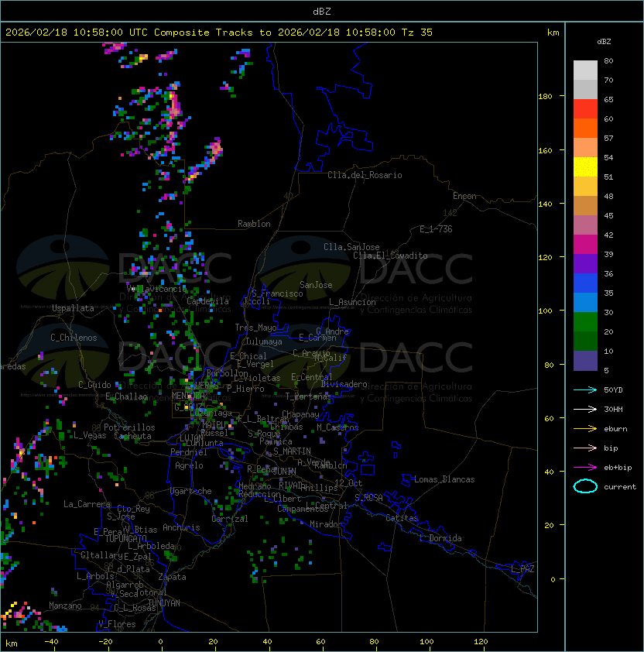
Task: Click the 'Carrizal' place label
Action: pyautogui.click(x=230, y=519)
